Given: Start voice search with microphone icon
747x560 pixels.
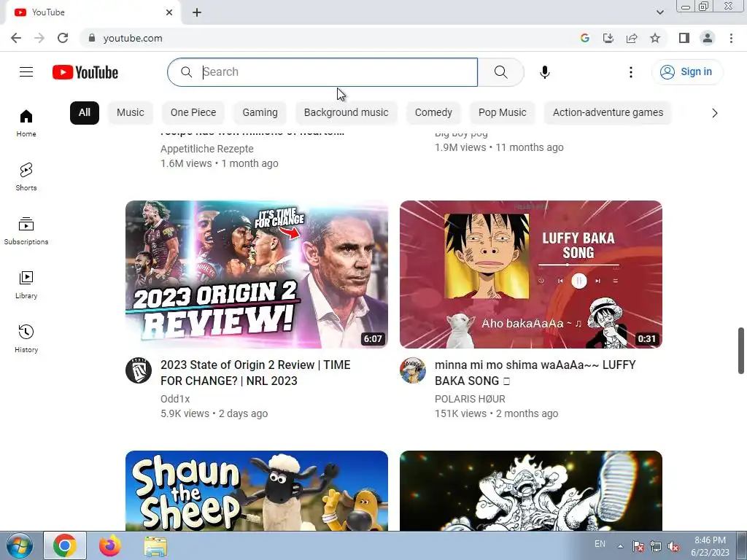Looking at the screenshot, I should coord(544,72).
